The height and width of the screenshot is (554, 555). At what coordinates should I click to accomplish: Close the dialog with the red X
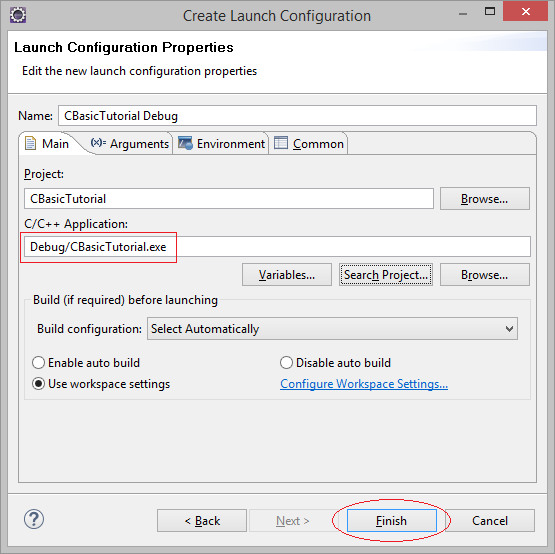pos(525,12)
